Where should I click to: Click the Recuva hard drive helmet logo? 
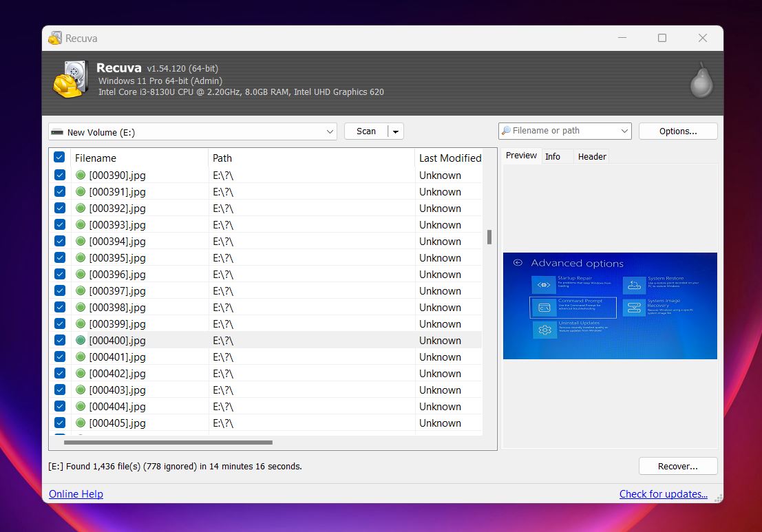point(70,79)
